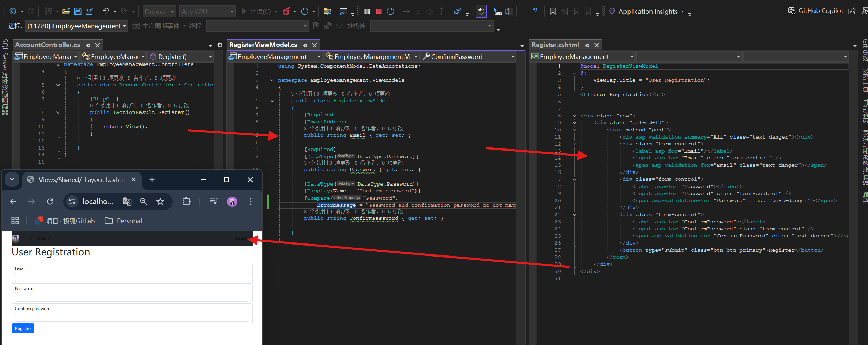Click the Create nav link

click(43, 239)
